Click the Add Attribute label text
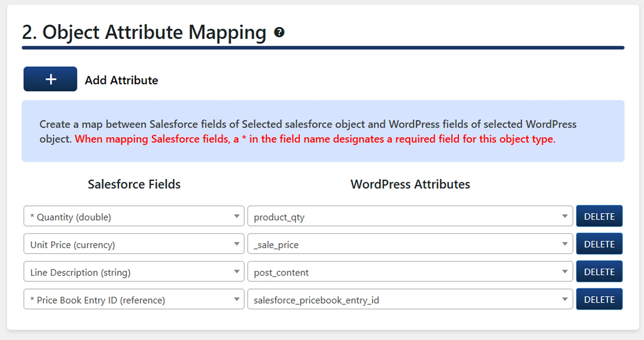The image size is (644, 340). coord(121,80)
